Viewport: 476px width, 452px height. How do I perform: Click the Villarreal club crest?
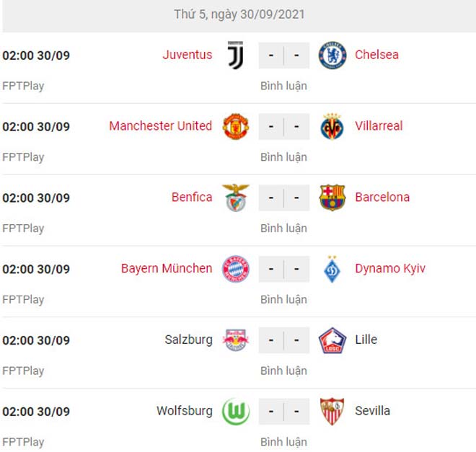click(x=332, y=126)
